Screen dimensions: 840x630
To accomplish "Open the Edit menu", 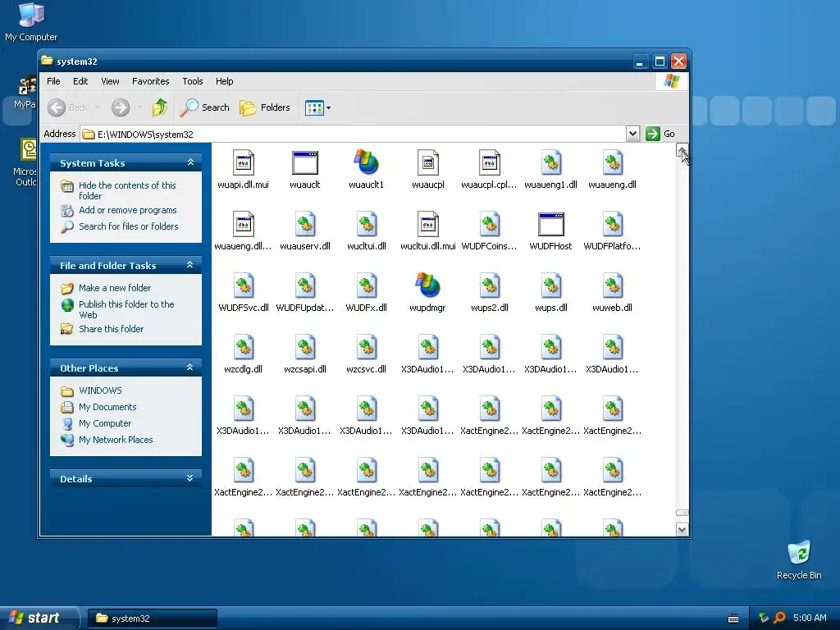I will pyautogui.click(x=80, y=81).
